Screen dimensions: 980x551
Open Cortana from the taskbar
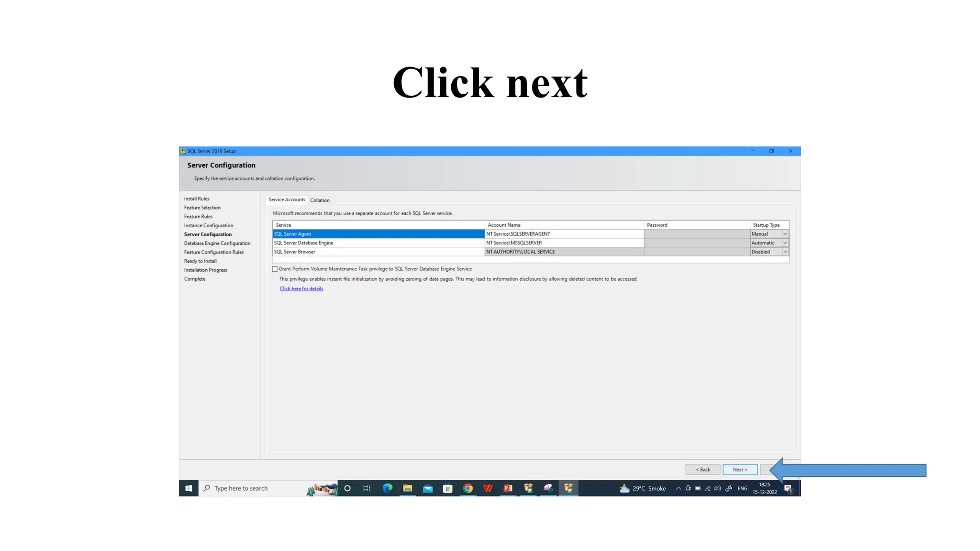pos(347,488)
